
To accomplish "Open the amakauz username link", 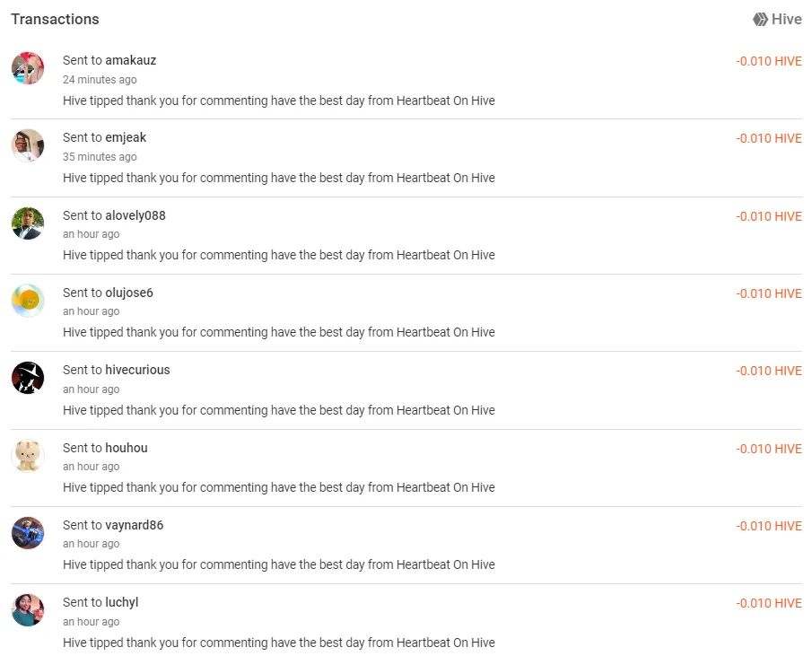I will point(131,60).
